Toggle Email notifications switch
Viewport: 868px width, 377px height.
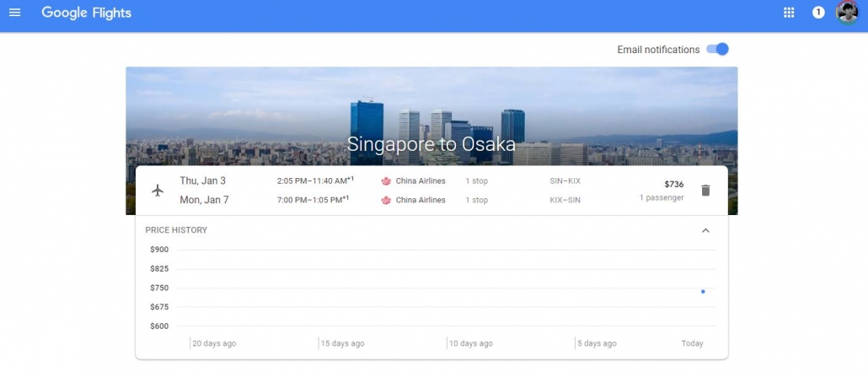coord(717,50)
